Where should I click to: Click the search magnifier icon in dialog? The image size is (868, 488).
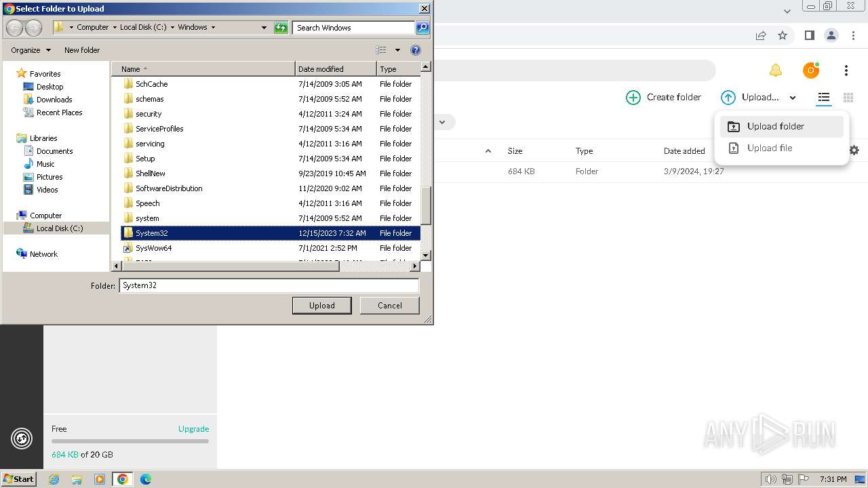click(x=422, y=28)
